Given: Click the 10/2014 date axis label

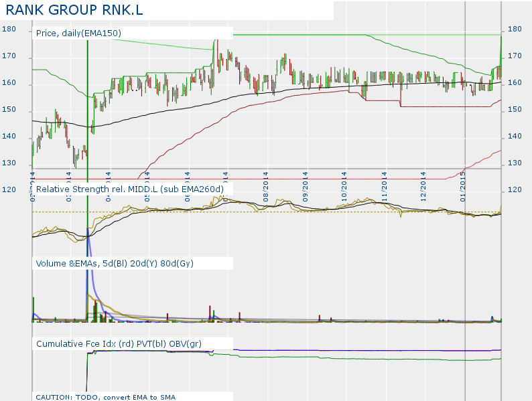Looking at the screenshot, I should [344, 187].
